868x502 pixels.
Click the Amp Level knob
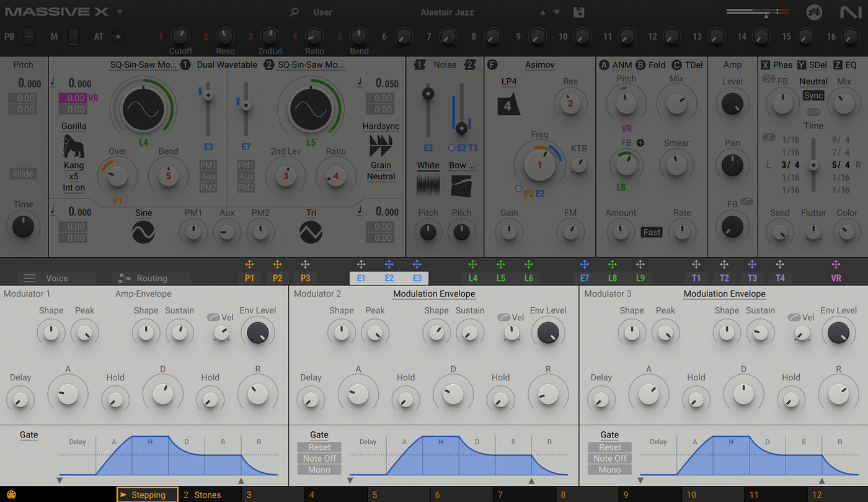(732, 104)
